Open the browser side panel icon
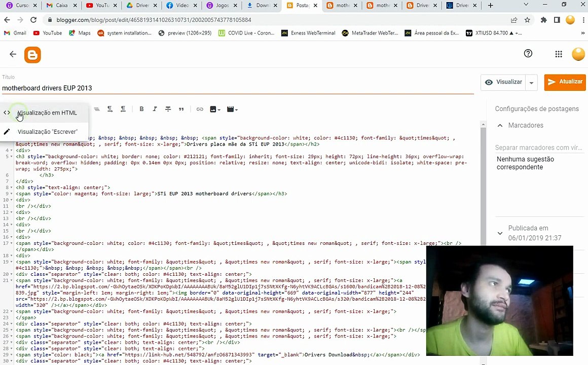Viewport: 588px width, 365px height. tap(557, 20)
